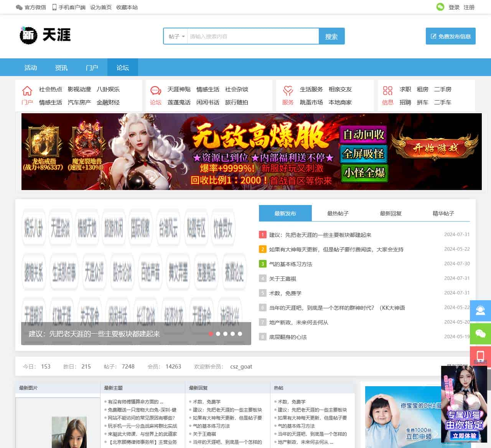This screenshot has width=491, height=448.
Task: Select the last carousel slide dot
Action: click(x=240, y=334)
